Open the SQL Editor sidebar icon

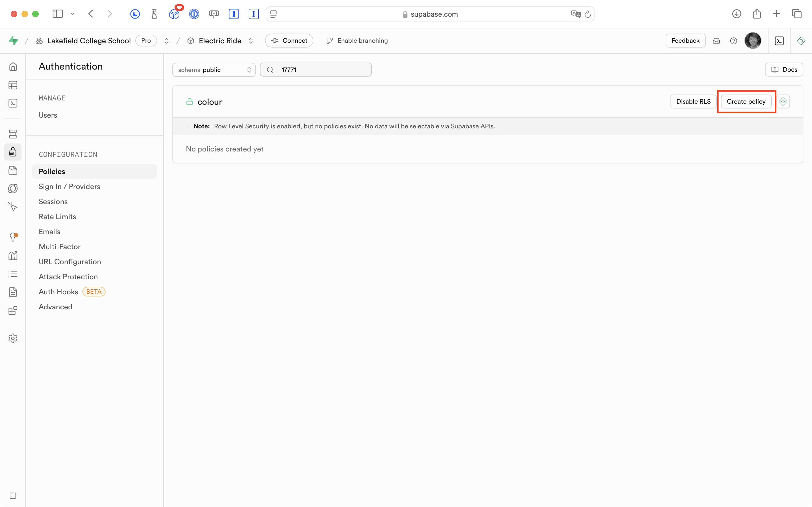tap(13, 103)
